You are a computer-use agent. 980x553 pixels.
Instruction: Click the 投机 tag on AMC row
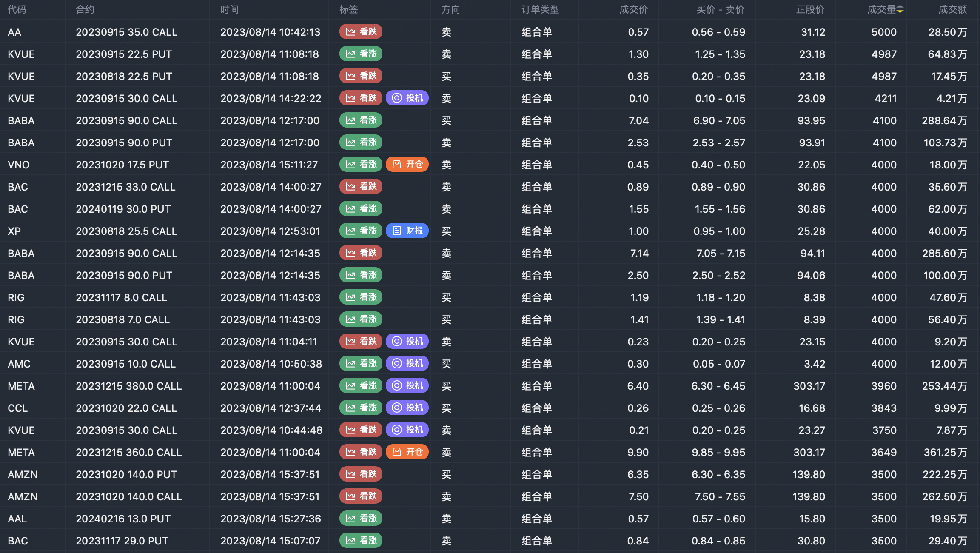click(x=407, y=364)
